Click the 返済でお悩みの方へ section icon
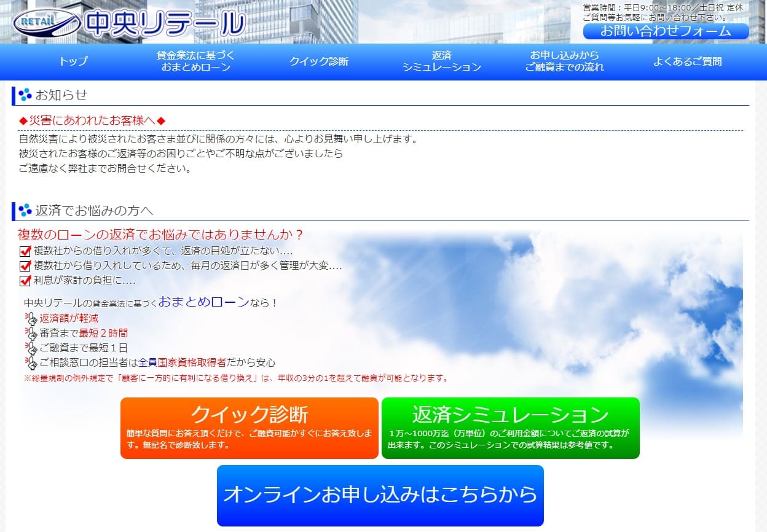767x532 pixels. (25, 211)
